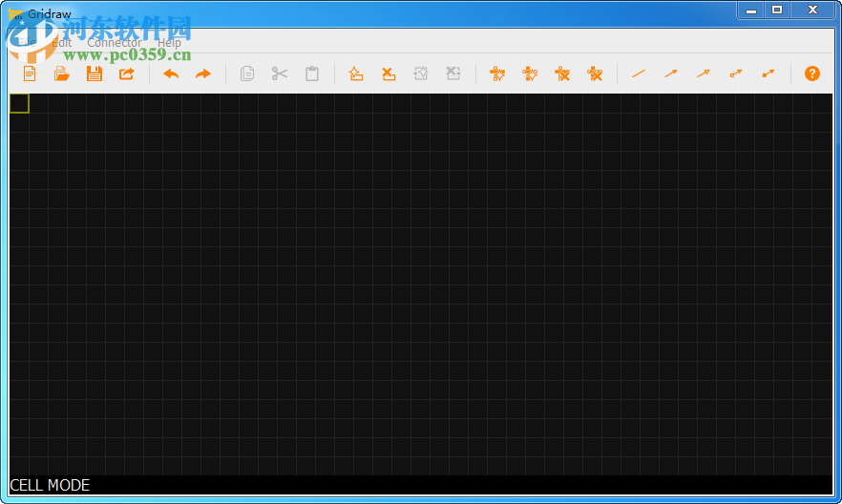Image resolution: width=842 pixels, height=504 pixels.
Task: Choose the plain line connector style
Action: click(x=639, y=73)
